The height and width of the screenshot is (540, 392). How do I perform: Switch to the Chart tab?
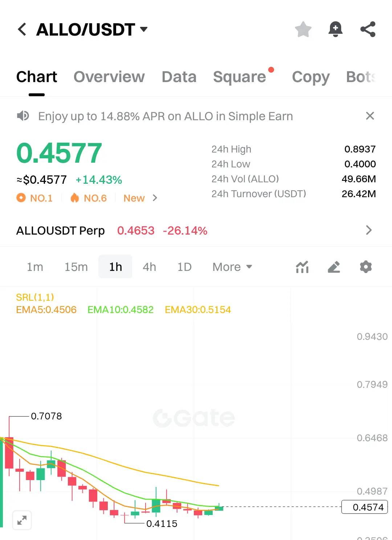tap(37, 77)
